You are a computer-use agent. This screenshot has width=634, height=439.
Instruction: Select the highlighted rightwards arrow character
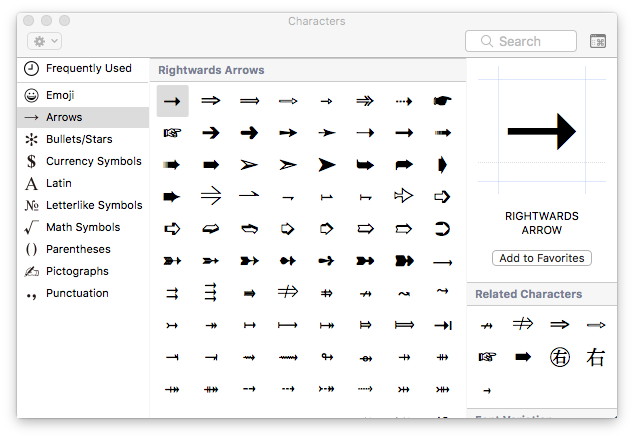point(172,101)
